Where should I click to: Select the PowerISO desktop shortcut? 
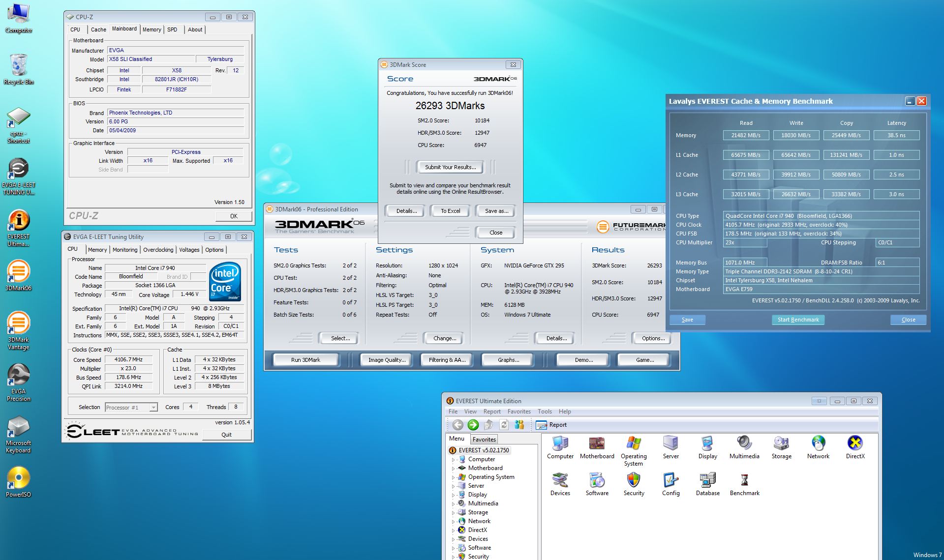click(19, 482)
